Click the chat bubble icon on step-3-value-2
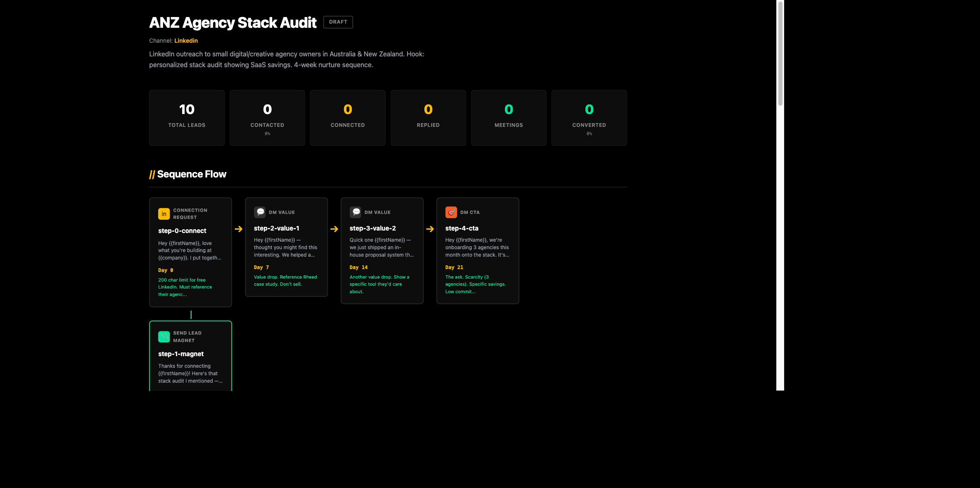The image size is (980, 488). 356,212
